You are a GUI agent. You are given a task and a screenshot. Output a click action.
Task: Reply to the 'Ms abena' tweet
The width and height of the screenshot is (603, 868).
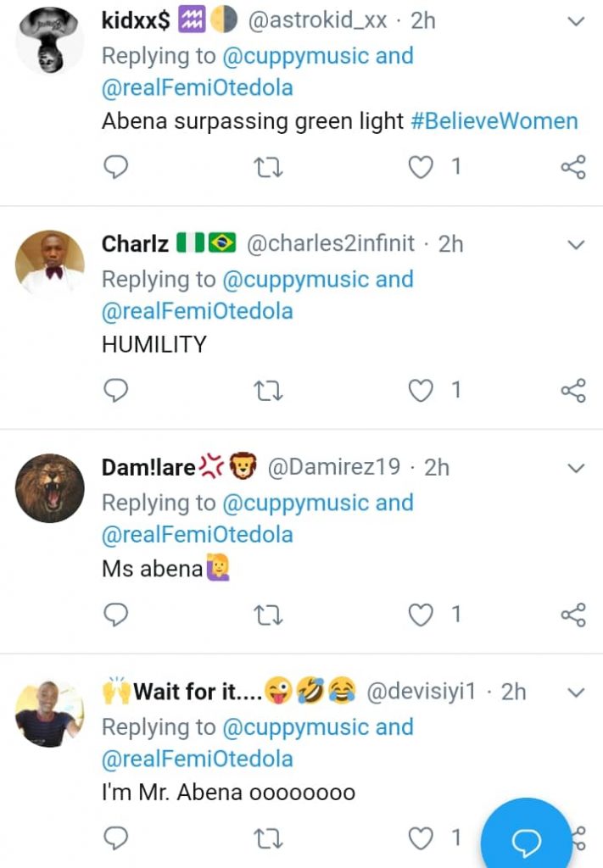coord(115,615)
